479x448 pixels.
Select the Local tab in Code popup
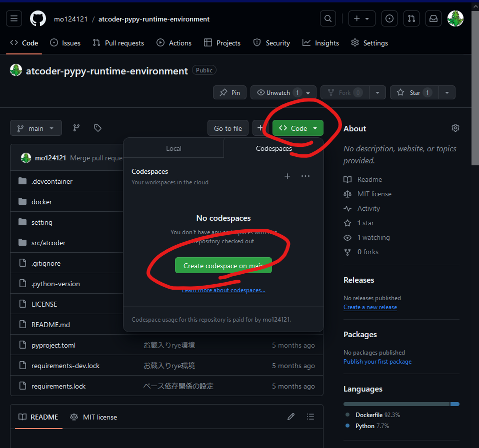pyautogui.click(x=173, y=148)
